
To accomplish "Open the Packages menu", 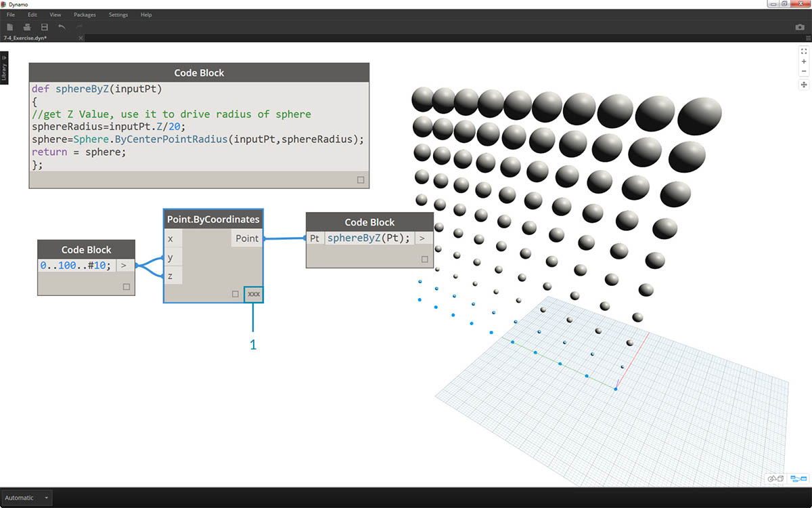I will (85, 14).
